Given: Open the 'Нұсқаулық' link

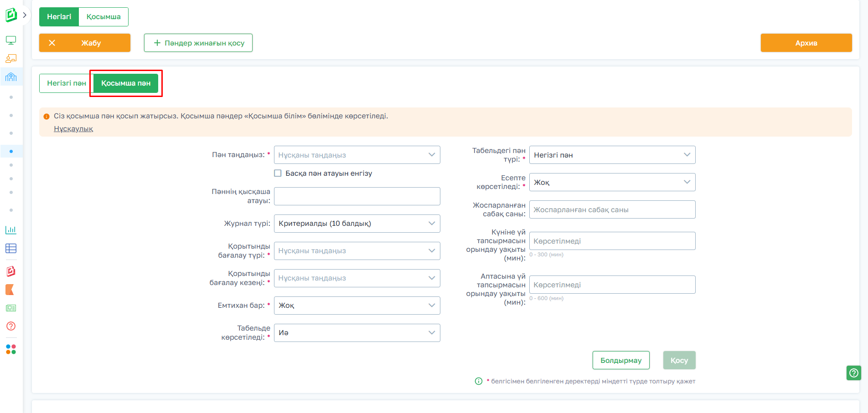Looking at the screenshot, I should pos(73,129).
